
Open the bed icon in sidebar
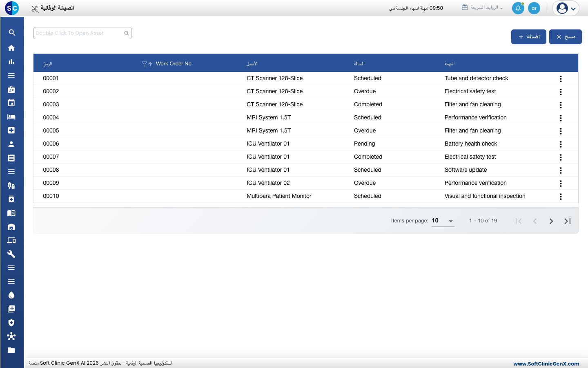[x=11, y=117]
